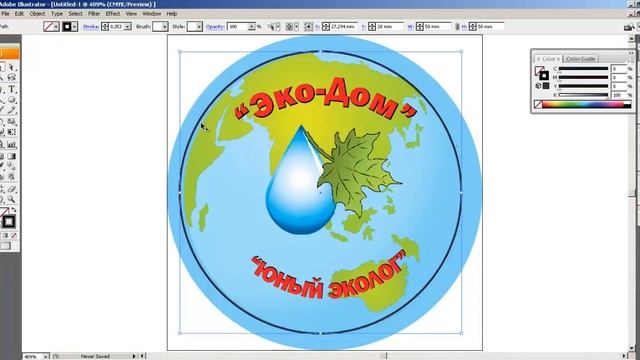The image size is (640, 360).
Task: Click the K value field showing 100
Action: pyautogui.click(x=619, y=95)
